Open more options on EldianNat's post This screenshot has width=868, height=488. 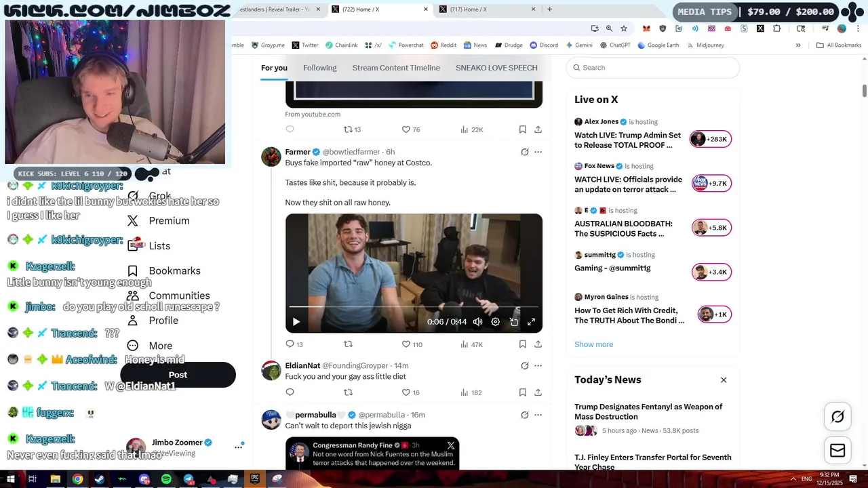pyautogui.click(x=538, y=365)
